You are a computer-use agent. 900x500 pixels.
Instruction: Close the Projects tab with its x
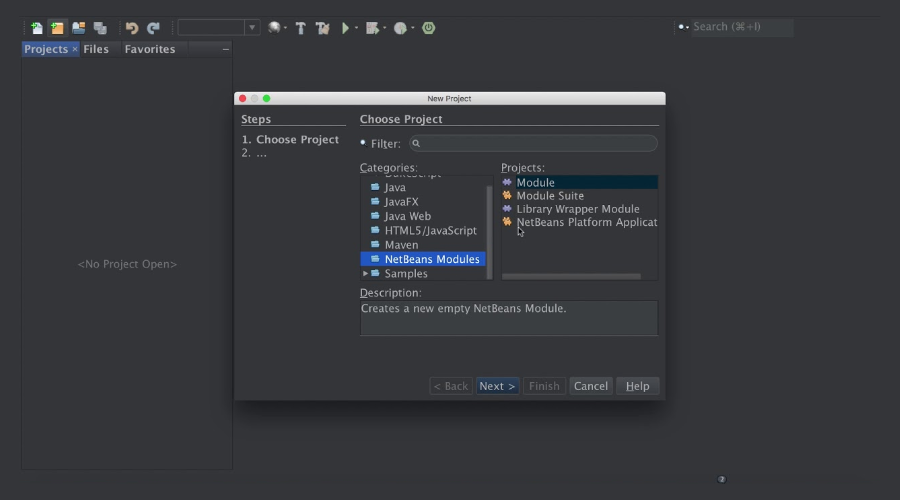tap(75, 49)
